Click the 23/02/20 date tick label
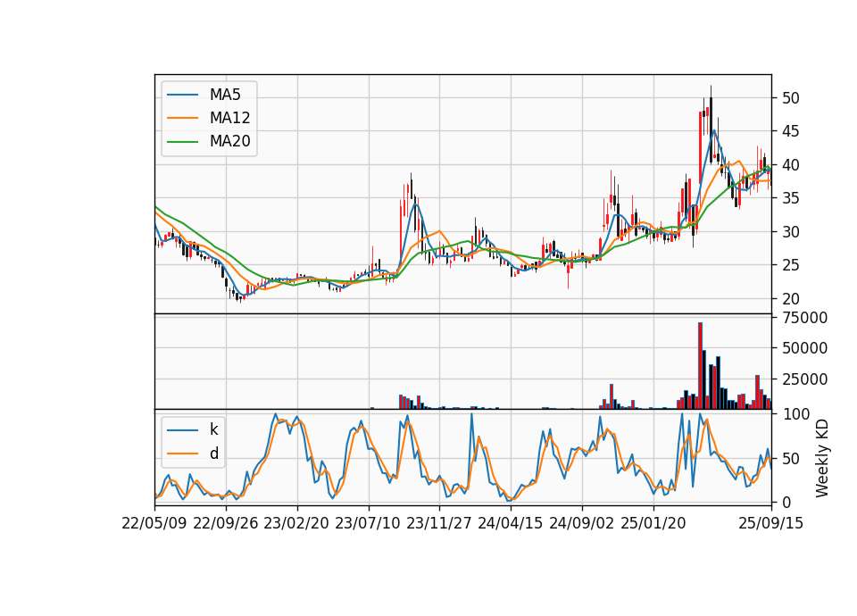This screenshot has width=857, height=616. [x=296, y=523]
